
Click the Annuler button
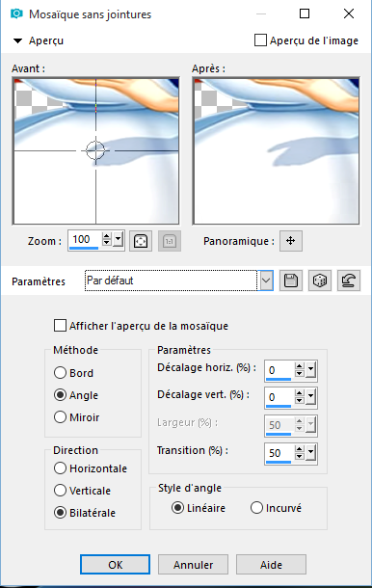tap(193, 564)
